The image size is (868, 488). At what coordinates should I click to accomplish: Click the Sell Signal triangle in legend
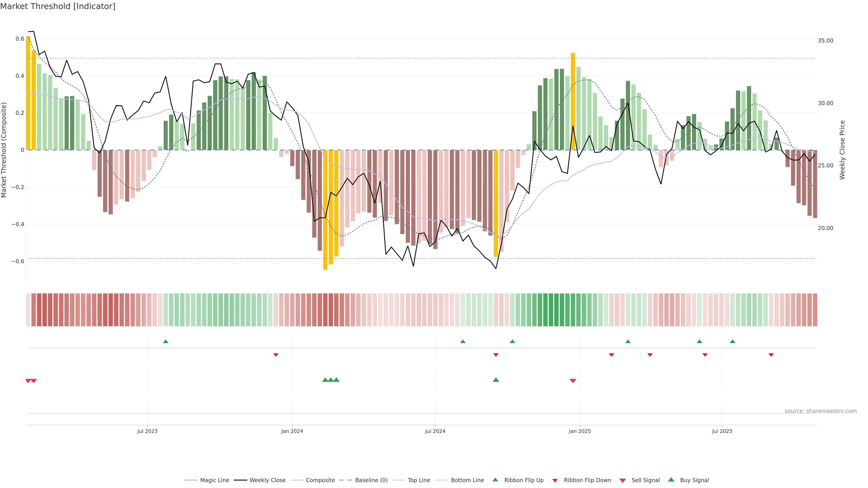click(x=623, y=480)
